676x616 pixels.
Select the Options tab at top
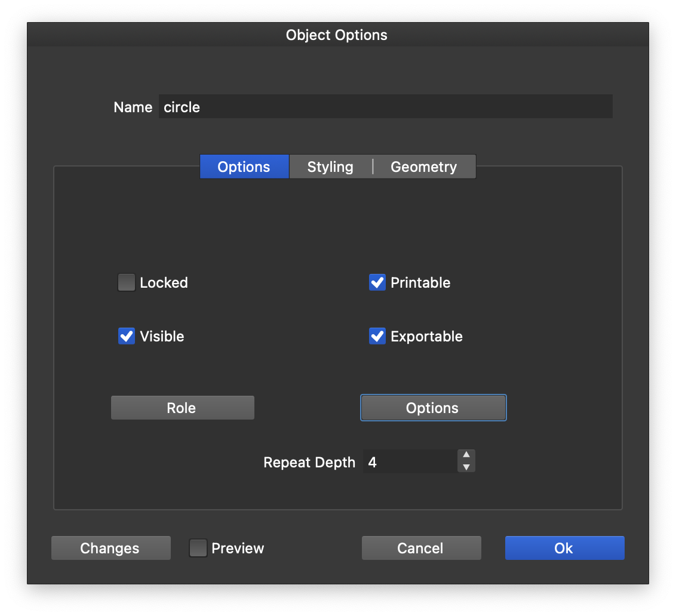[244, 167]
